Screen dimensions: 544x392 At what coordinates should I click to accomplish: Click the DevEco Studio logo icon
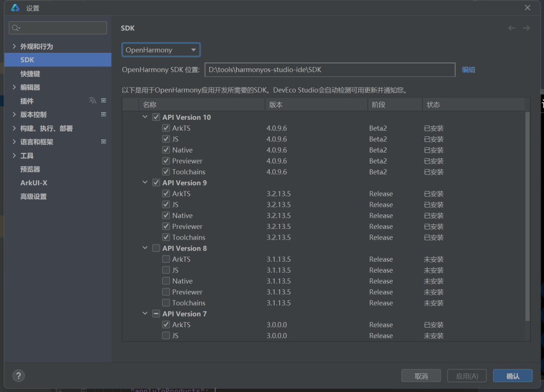point(15,8)
